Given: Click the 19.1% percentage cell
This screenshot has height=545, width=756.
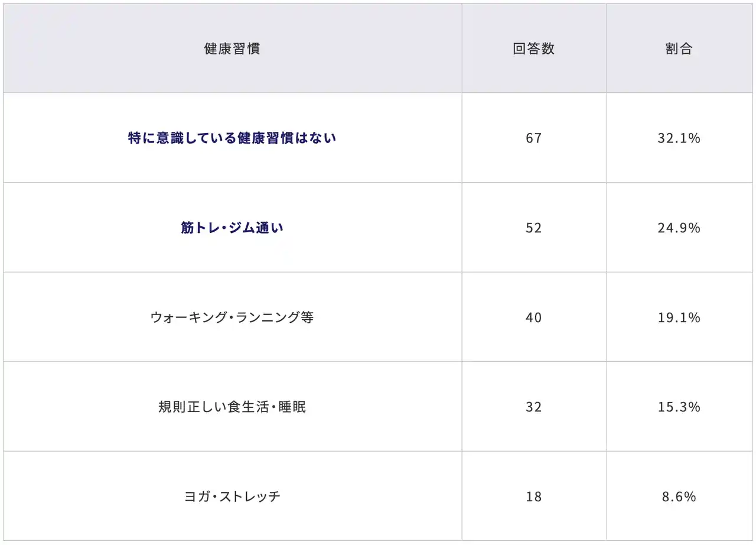Looking at the screenshot, I should pyautogui.click(x=679, y=317).
